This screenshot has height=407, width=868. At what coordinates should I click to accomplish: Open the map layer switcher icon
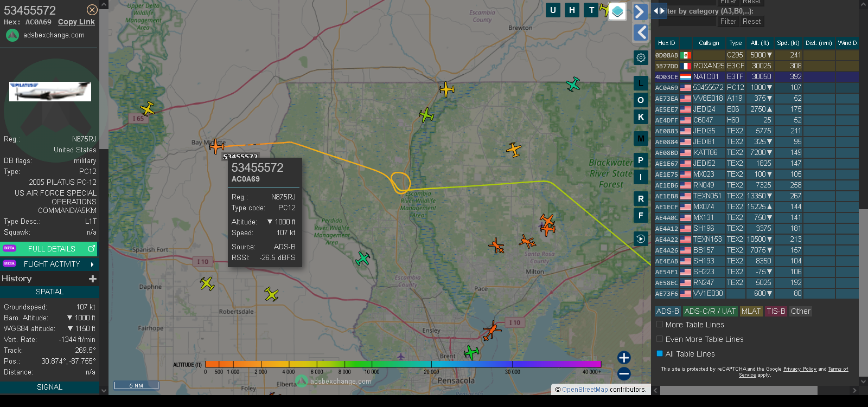click(617, 11)
